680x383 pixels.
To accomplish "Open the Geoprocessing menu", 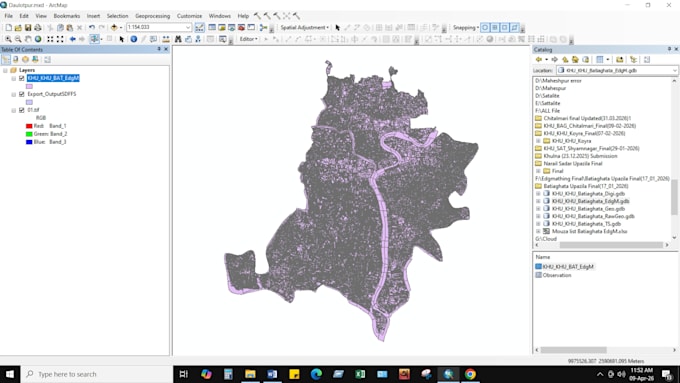I will point(153,16).
